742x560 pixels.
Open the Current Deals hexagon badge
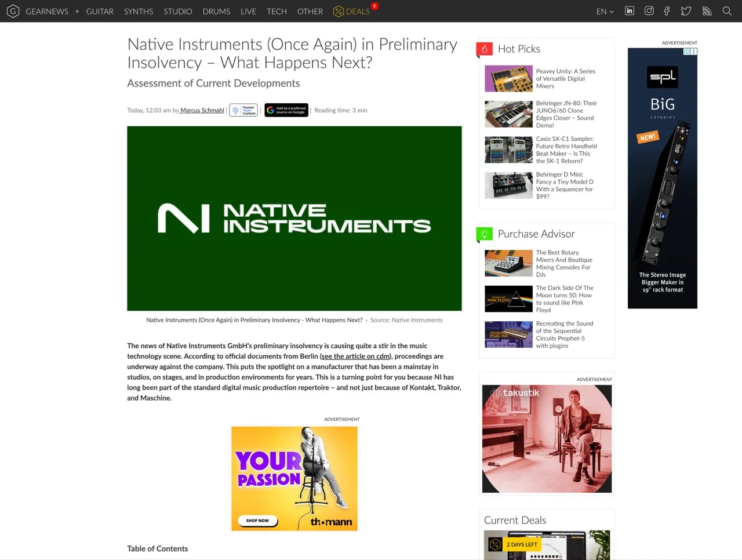coord(496,544)
